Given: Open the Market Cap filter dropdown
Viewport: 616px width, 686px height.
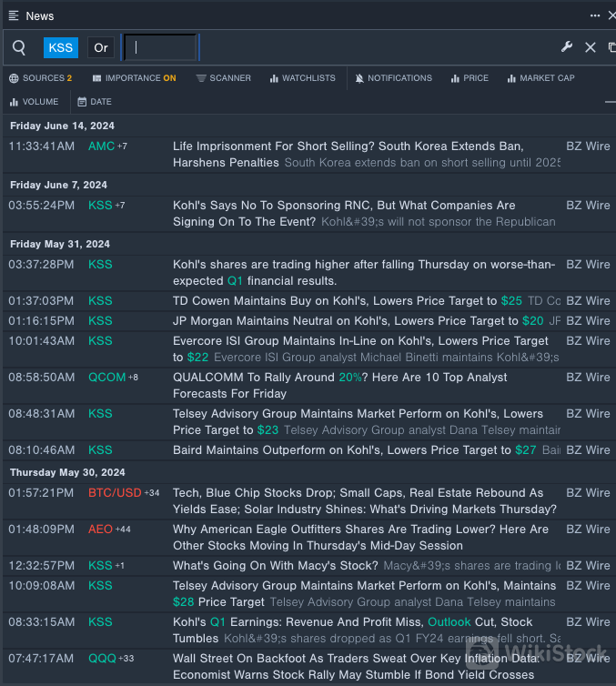Looking at the screenshot, I should [x=540, y=78].
